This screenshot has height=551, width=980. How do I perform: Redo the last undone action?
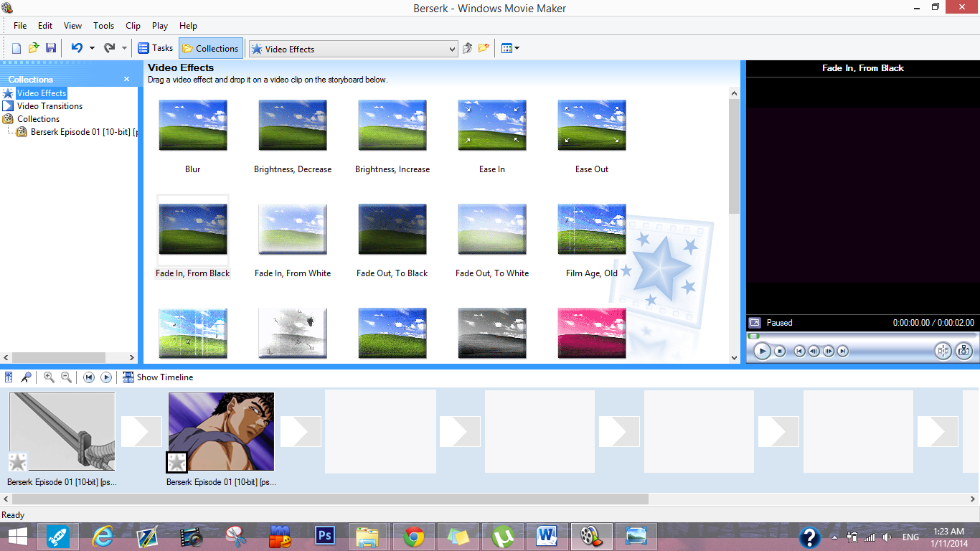109,48
